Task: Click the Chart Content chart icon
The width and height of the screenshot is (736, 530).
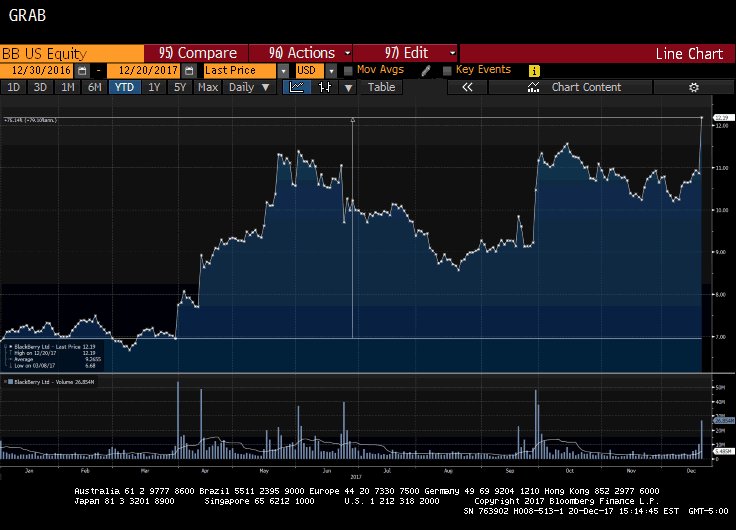Action: pos(533,87)
